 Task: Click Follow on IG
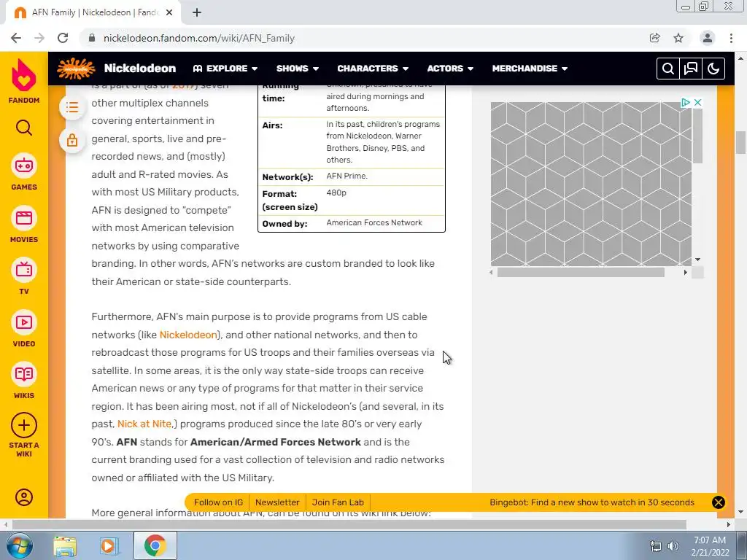[218, 502]
